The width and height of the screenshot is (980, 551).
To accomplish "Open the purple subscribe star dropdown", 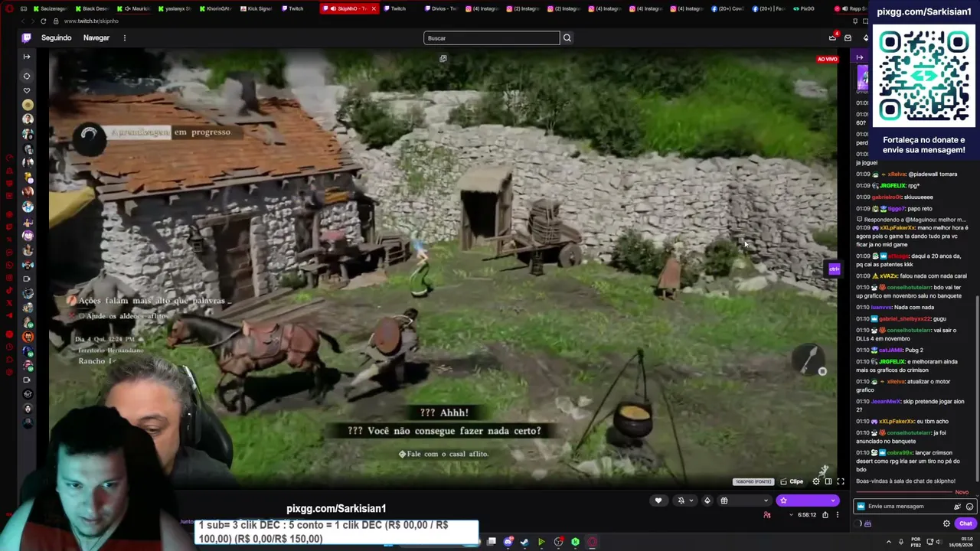I will click(807, 500).
